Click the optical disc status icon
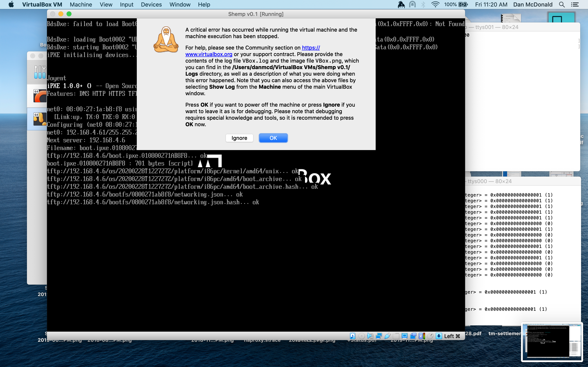The width and height of the screenshot is (588, 367). tap(362, 336)
